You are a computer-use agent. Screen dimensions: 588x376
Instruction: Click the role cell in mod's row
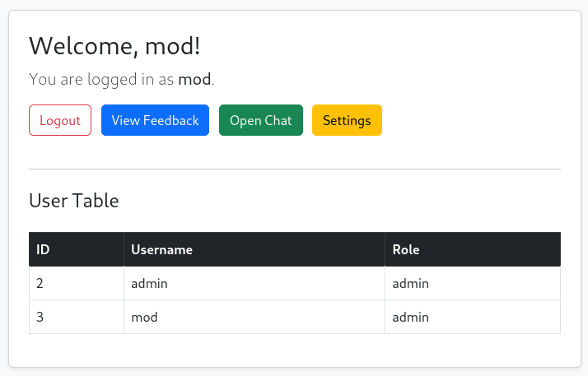tap(473, 317)
